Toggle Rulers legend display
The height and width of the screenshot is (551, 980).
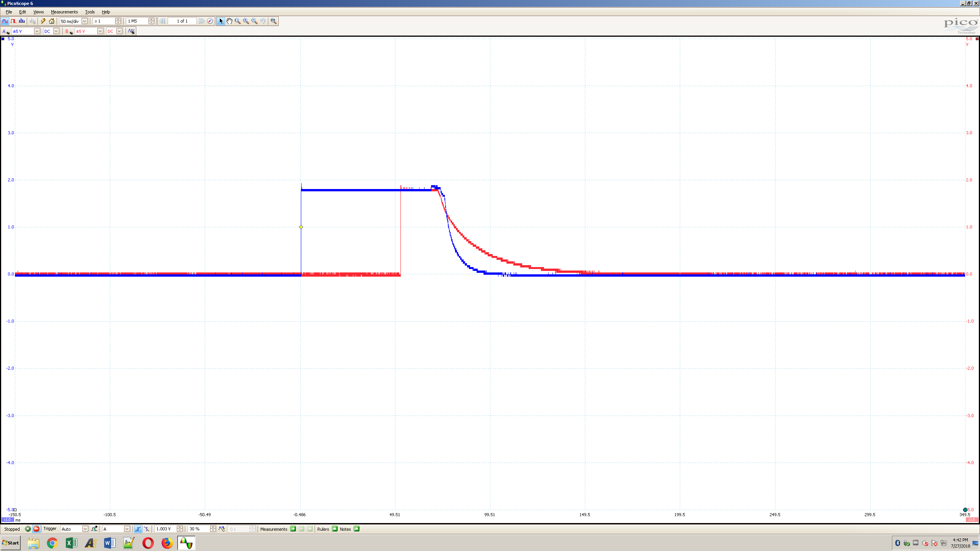pos(335,529)
